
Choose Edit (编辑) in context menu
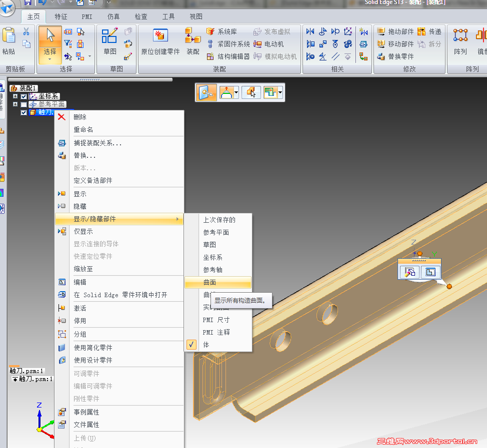[119, 282]
